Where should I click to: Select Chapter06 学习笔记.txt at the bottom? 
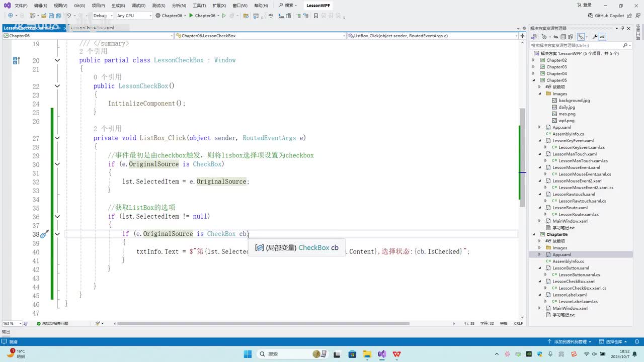pos(563,315)
